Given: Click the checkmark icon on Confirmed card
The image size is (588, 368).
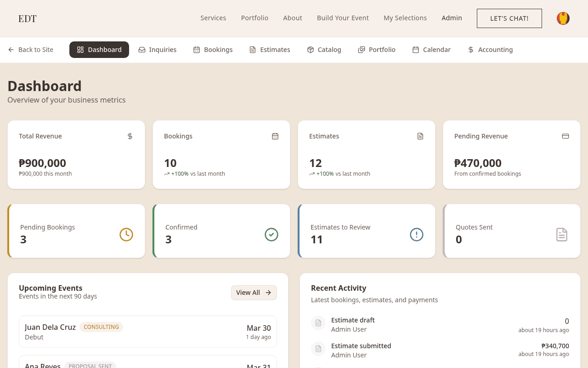Looking at the screenshot, I should [x=271, y=235].
